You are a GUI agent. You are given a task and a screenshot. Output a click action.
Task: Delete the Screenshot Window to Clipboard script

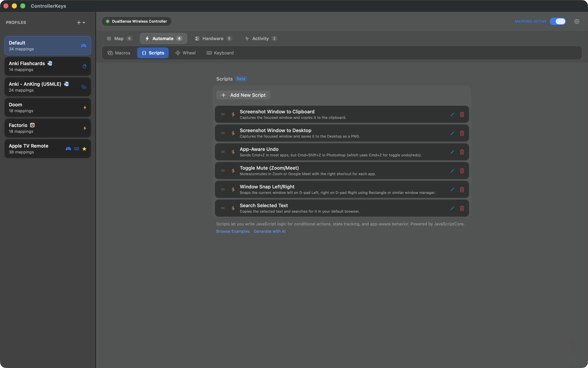(462, 114)
